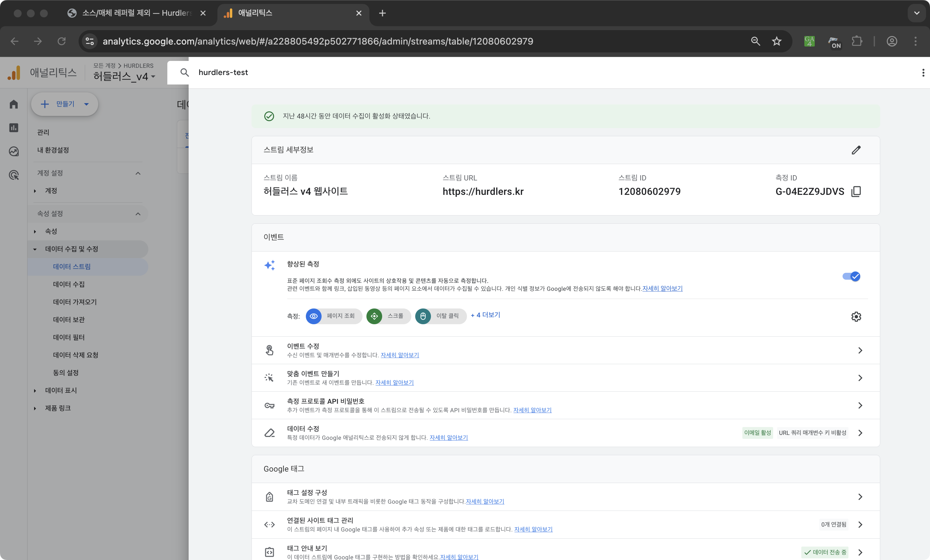This screenshot has height=560, width=930.
Task: Open 이벤트 수정 row chevron
Action: 860,350
